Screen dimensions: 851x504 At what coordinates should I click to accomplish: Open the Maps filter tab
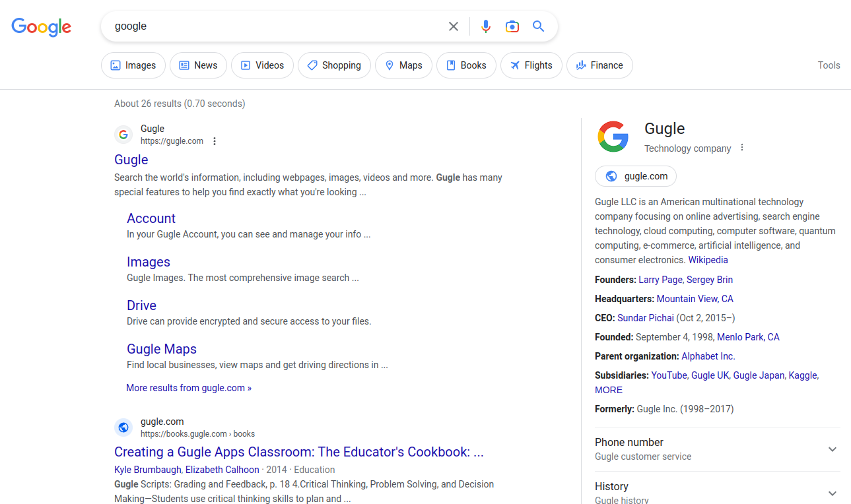point(403,65)
